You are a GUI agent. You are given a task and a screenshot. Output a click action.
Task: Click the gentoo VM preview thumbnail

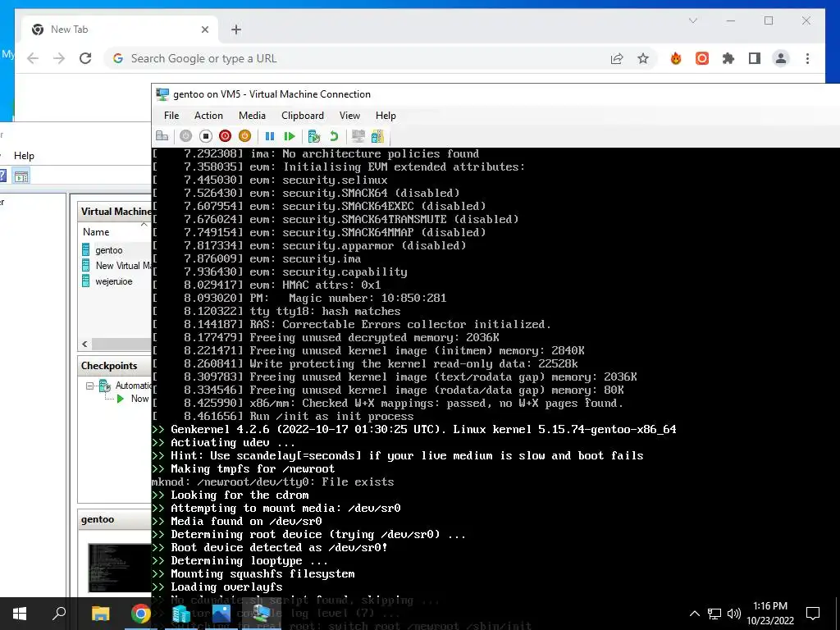tap(119, 568)
